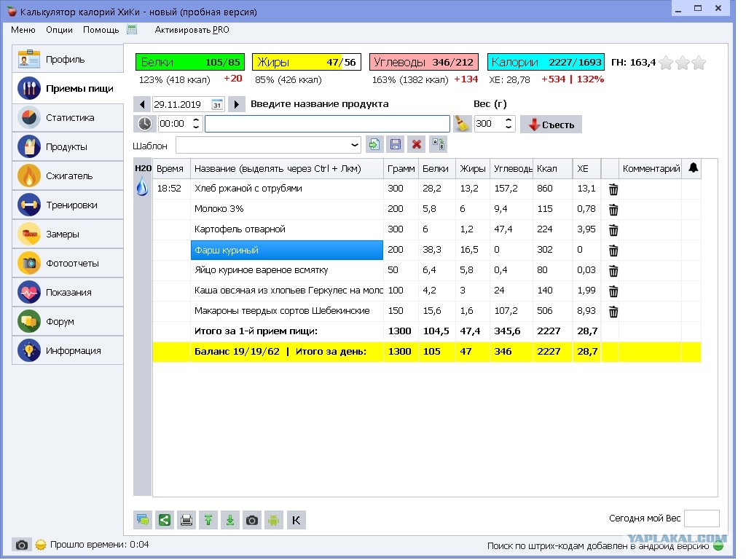Image resolution: width=746 pixels, height=560 pixels.
Task: Click the Белки column header
Action: click(x=436, y=169)
